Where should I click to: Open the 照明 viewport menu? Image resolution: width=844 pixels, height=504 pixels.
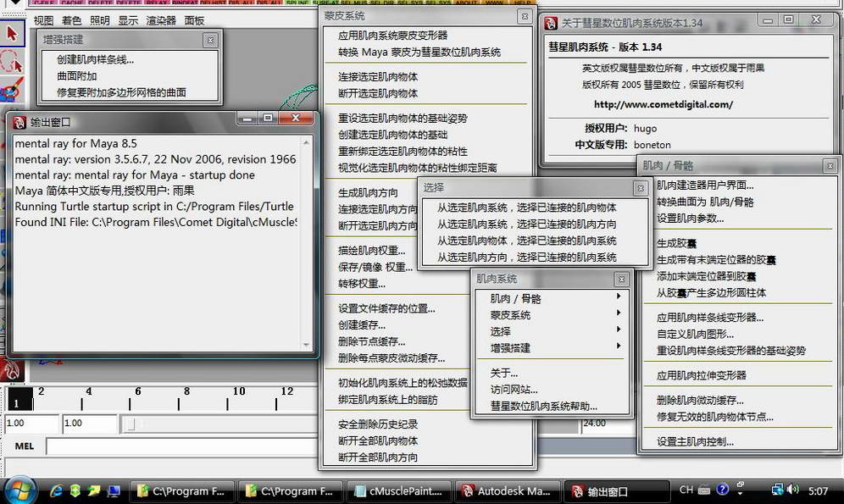coord(100,20)
